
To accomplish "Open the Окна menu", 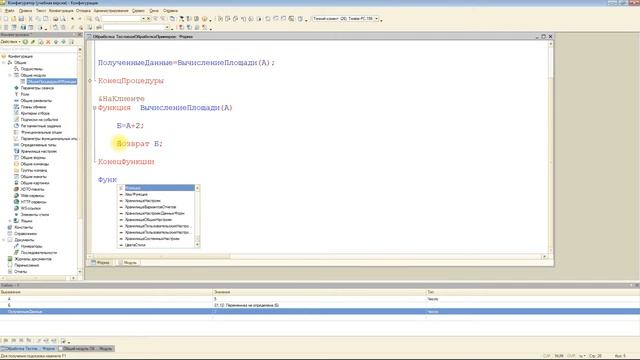I will tap(154, 11).
